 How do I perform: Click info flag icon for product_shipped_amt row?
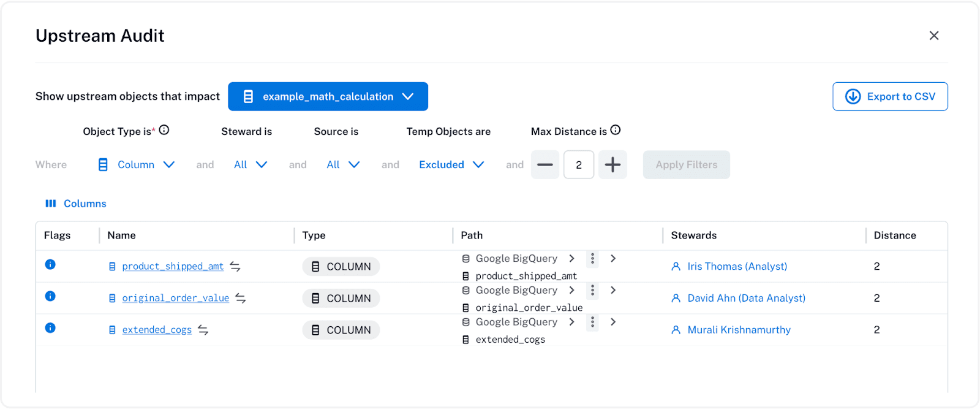click(50, 264)
